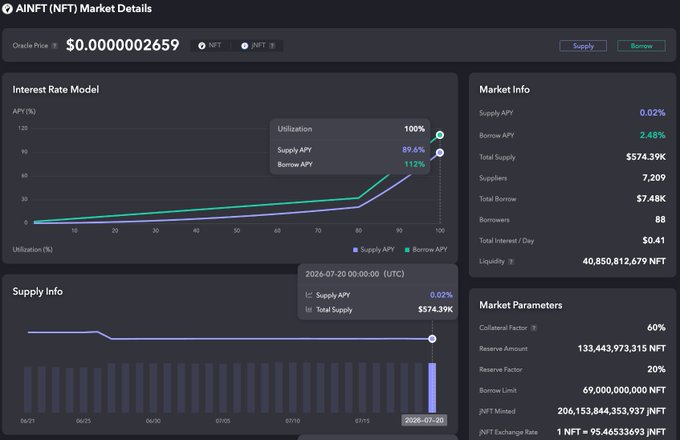Click the jNFT Exchange Rate value

611,432
